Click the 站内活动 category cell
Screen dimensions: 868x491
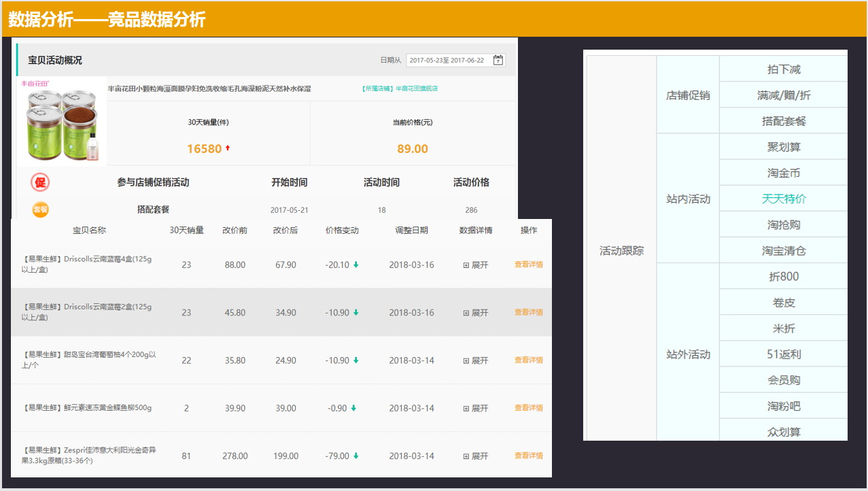click(x=688, y=199)
